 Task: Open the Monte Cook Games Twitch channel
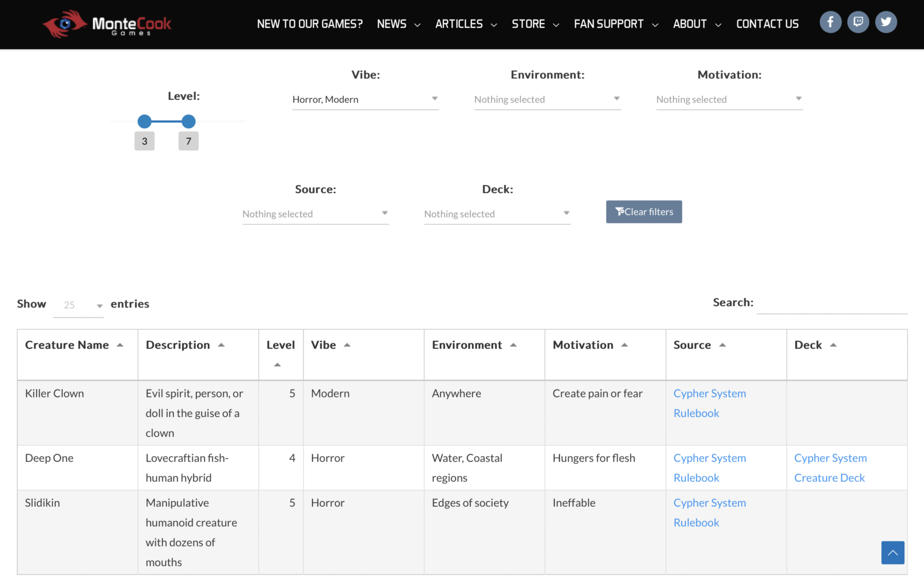(858, 23)
